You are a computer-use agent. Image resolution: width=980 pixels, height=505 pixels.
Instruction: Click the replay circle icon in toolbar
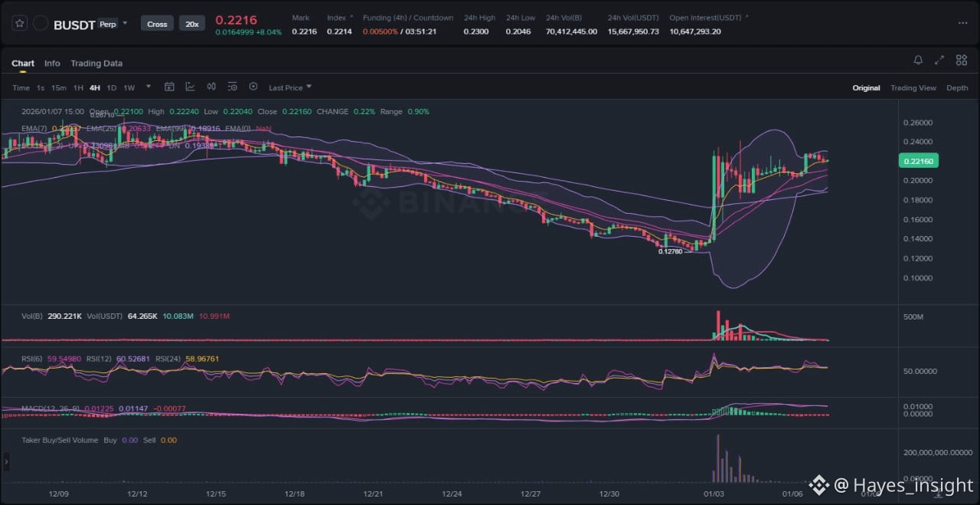click(x=253, y=87)
